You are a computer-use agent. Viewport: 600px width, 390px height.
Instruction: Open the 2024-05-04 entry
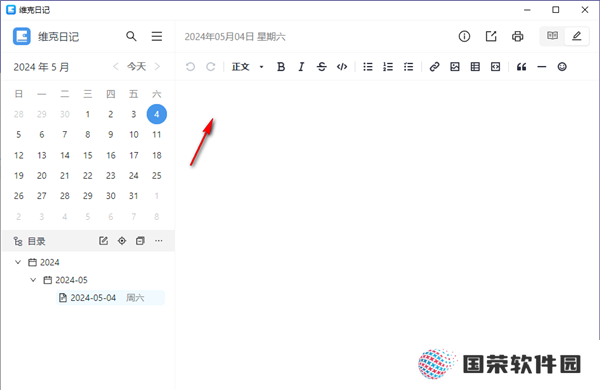[111, 298]
